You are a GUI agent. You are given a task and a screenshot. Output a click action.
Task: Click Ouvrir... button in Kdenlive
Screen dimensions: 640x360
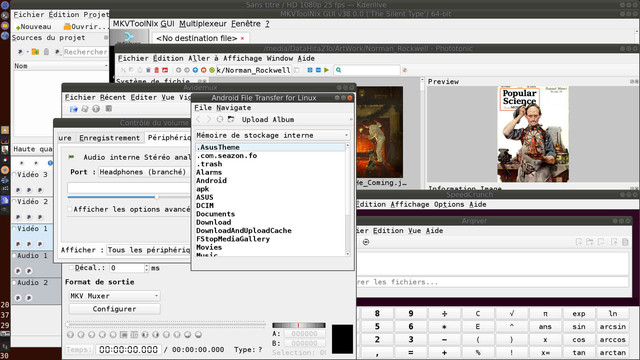pos(85,27)
